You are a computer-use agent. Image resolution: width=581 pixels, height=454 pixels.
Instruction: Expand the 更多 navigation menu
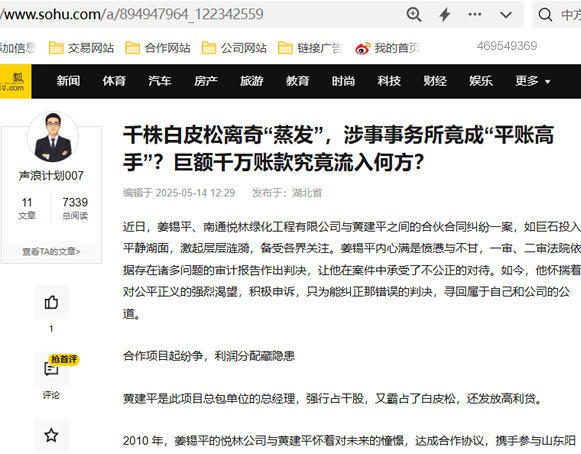tap(532, 81)
